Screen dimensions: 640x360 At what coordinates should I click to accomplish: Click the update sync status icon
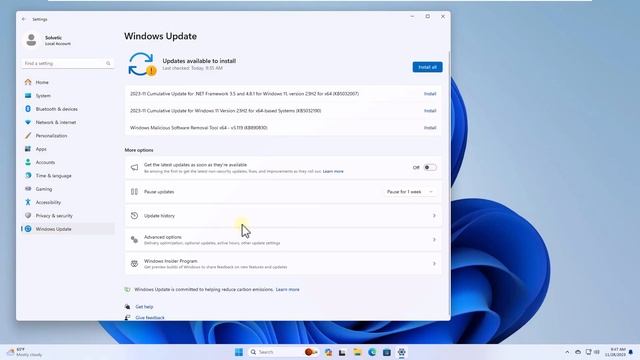tap(142, 64)
